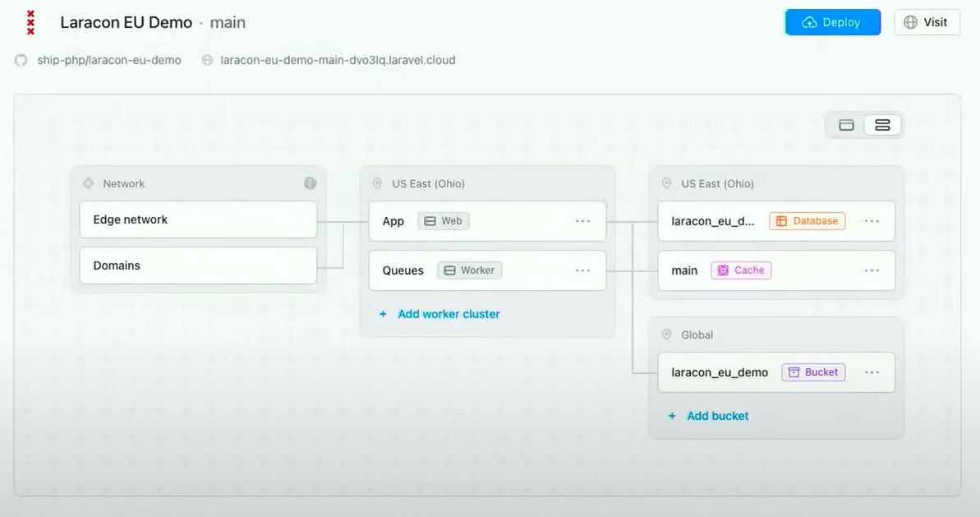Image resolution: width=980 pixels, height=517 pixels.
Task: Click the Network panel heading text
Action: click(x=124, y=184)
